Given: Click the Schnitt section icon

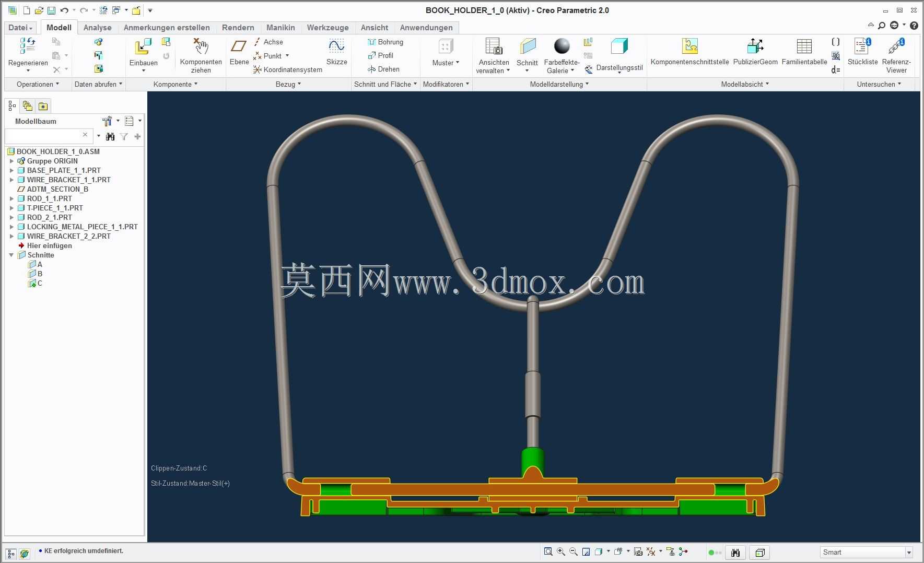Looking at the screenshot, I should pyautogui.click(x=528, y=46).
